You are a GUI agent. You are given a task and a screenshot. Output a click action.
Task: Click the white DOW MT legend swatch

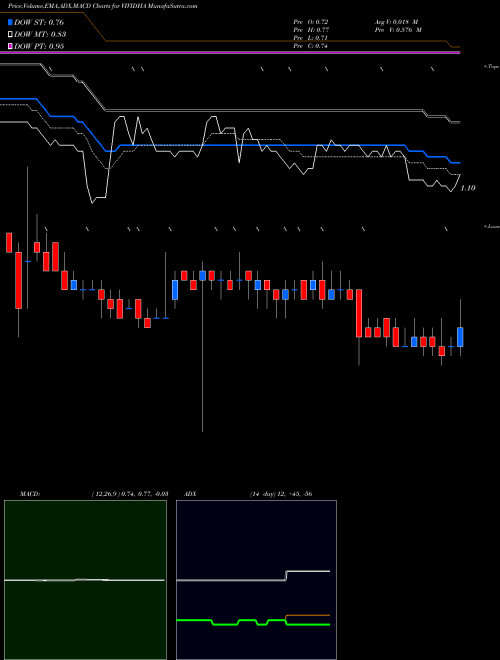pos(10,34)
